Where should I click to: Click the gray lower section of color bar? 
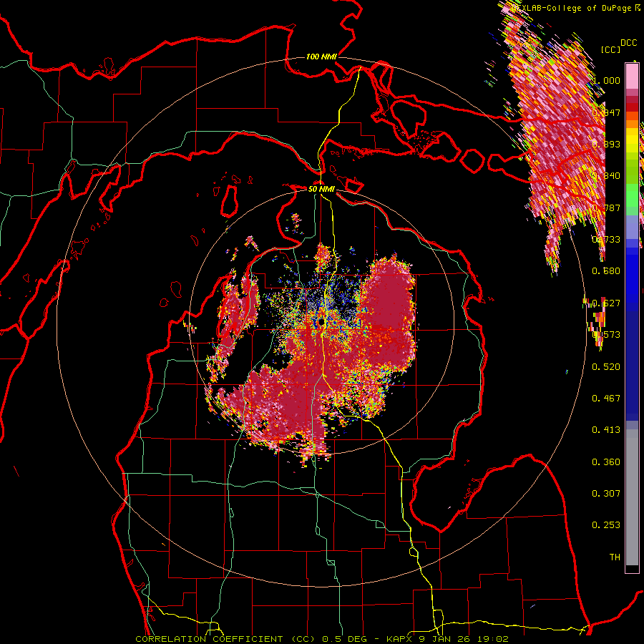[632, 501]
